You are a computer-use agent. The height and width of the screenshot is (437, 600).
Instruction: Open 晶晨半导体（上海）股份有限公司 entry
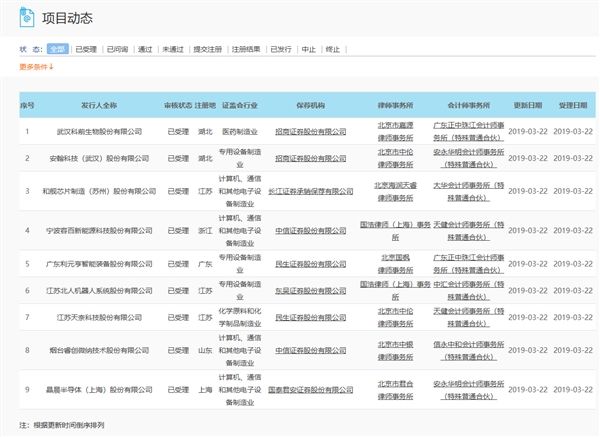tap(99, 390)
